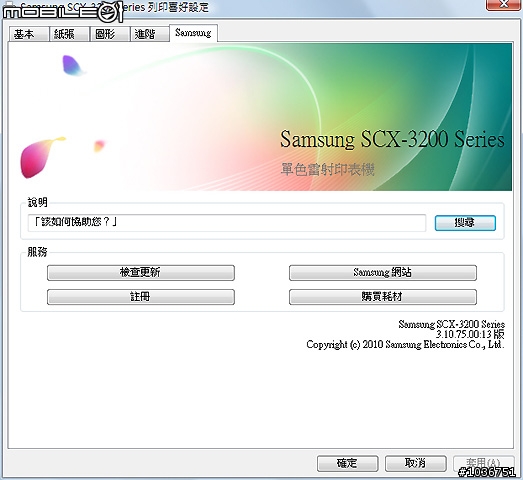Open the Samsung 網站 button
523x480 pixels.
click(383, 273)
